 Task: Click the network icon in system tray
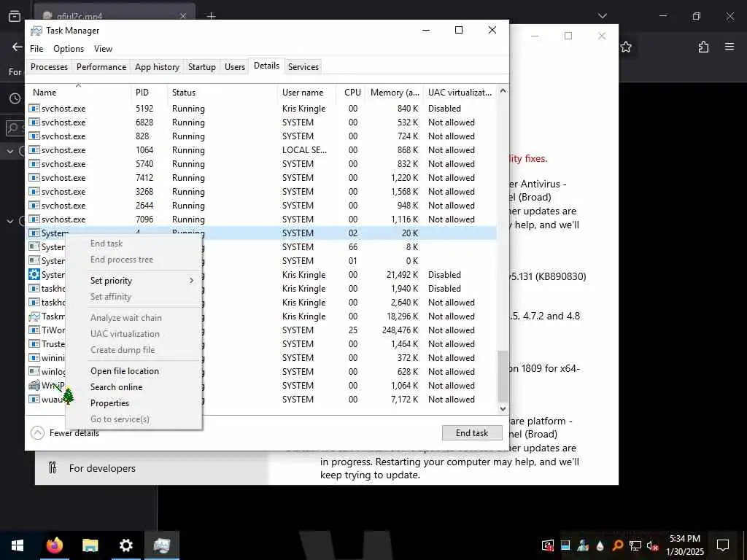point(635,545)
